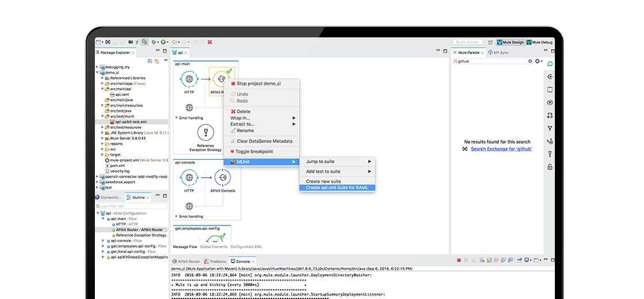644x299 pixels.
Task: Click Link with Editor in Package Explorer
Action: tap(157, 61)
